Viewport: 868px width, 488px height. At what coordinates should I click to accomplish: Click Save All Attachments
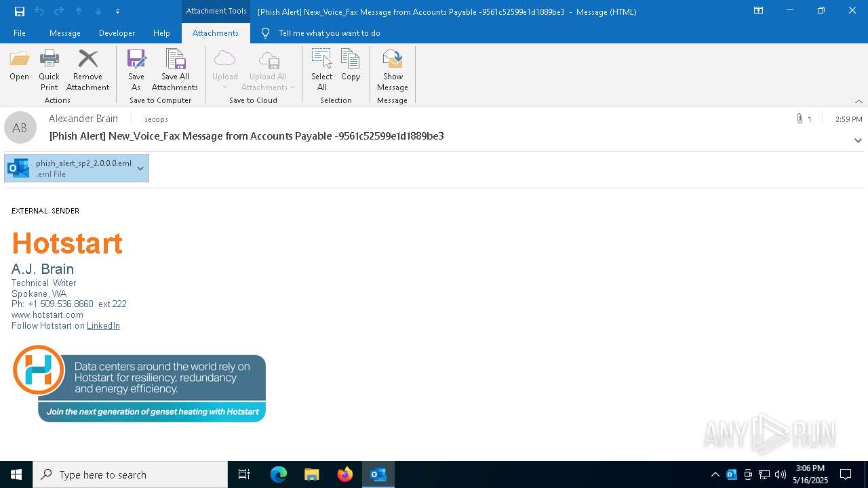coord(175,70)
